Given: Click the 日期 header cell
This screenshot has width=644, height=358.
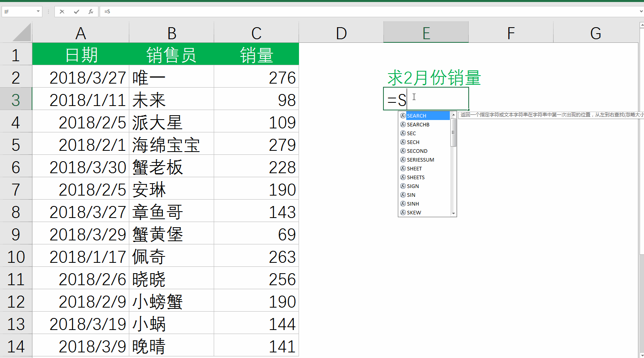Looking at the screenshot, I should pyautogui.click(x=80, y=54).
